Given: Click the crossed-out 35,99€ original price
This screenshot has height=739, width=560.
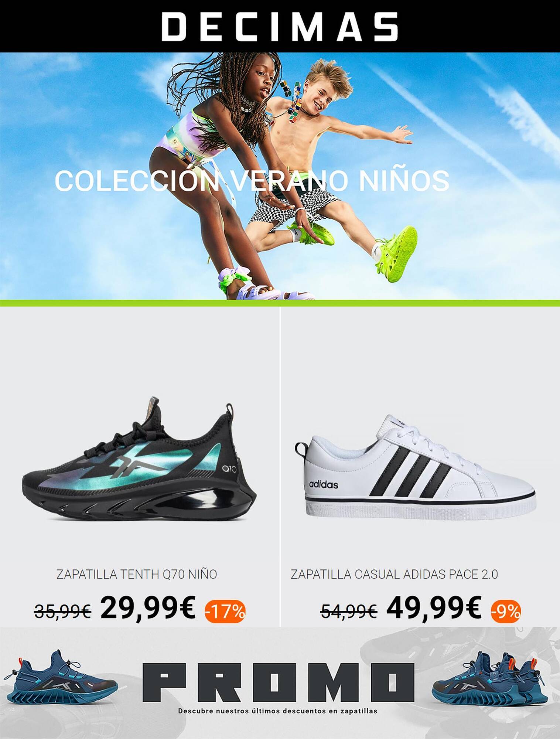Looking at the screenshot, I should click(63, 611).
